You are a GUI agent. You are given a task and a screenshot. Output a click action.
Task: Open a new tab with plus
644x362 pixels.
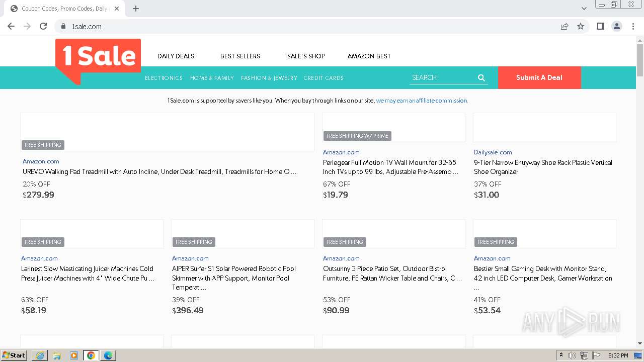[136, 9]
